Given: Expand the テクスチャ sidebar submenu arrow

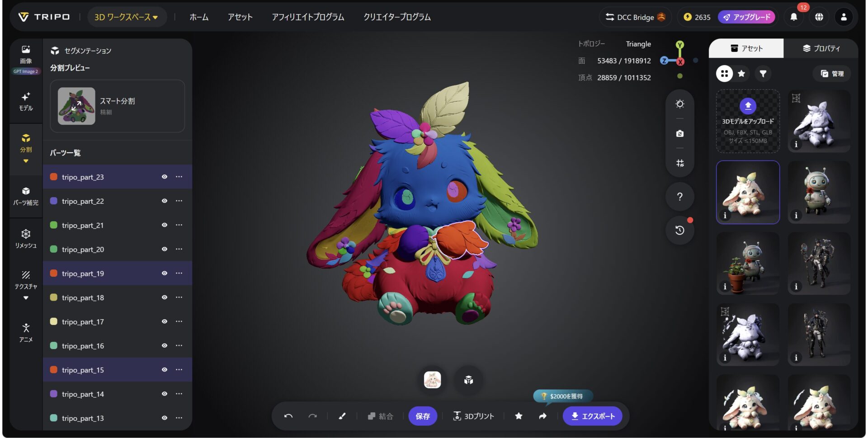Looking at the screenshot, I should (26, 298).
